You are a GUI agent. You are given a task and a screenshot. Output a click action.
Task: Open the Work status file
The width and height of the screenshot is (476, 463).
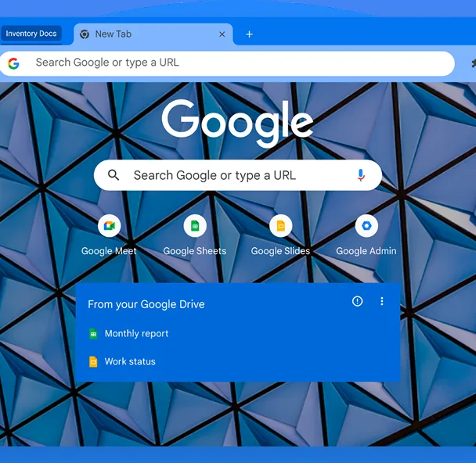pyautogui.click(x=130, y=361)
